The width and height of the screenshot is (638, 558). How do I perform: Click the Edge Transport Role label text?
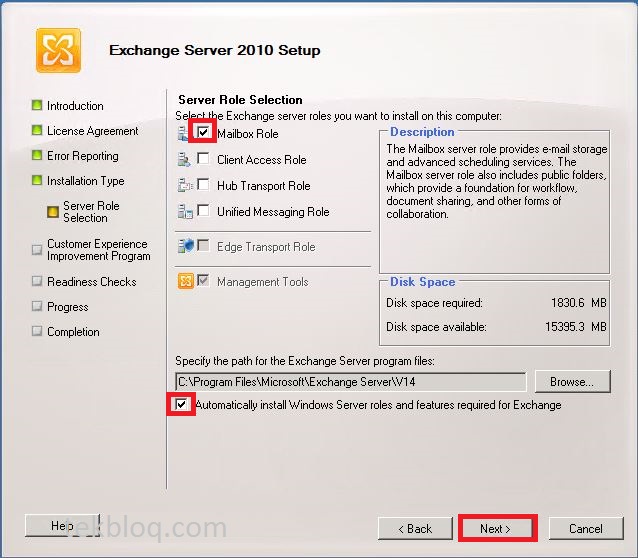coord(266,247)
